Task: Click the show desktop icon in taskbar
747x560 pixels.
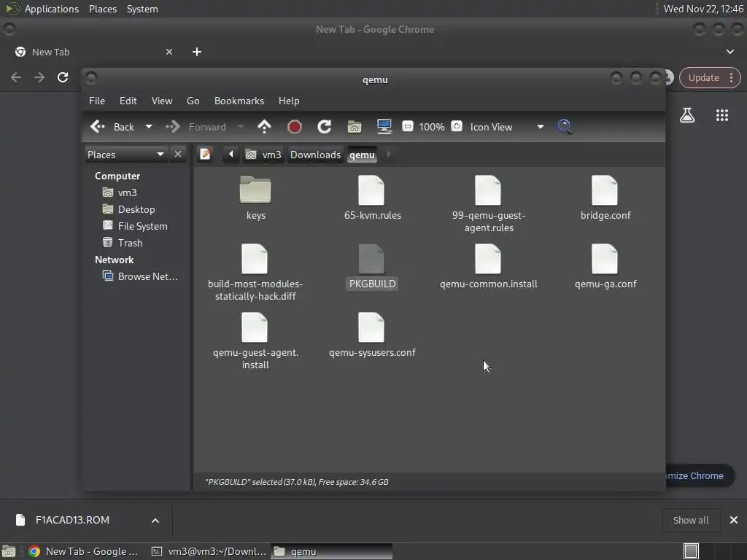Action: click(9, 551)
